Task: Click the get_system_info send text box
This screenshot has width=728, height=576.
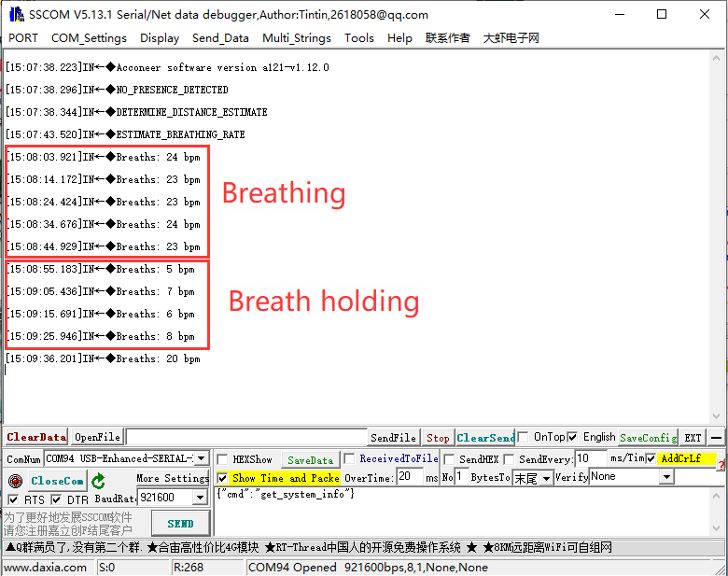Action: [467, 509]
